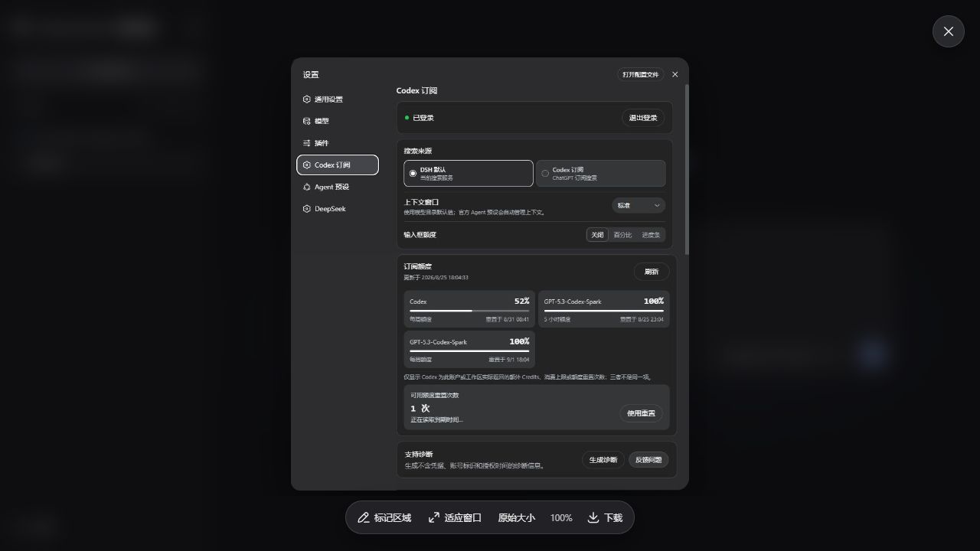
Task: Click the 重置于 8/31 08:41 text
Action: [508, 319]
